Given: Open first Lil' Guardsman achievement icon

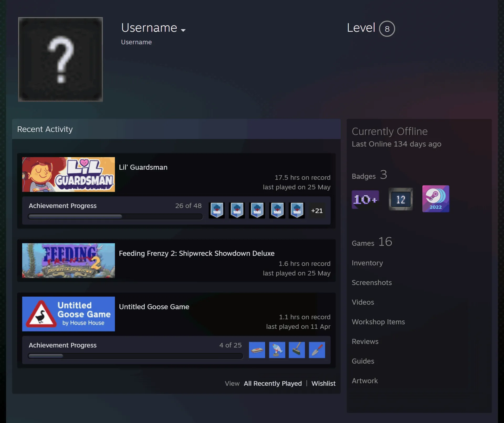Looking at the screenshot, I should pos(217,210).
